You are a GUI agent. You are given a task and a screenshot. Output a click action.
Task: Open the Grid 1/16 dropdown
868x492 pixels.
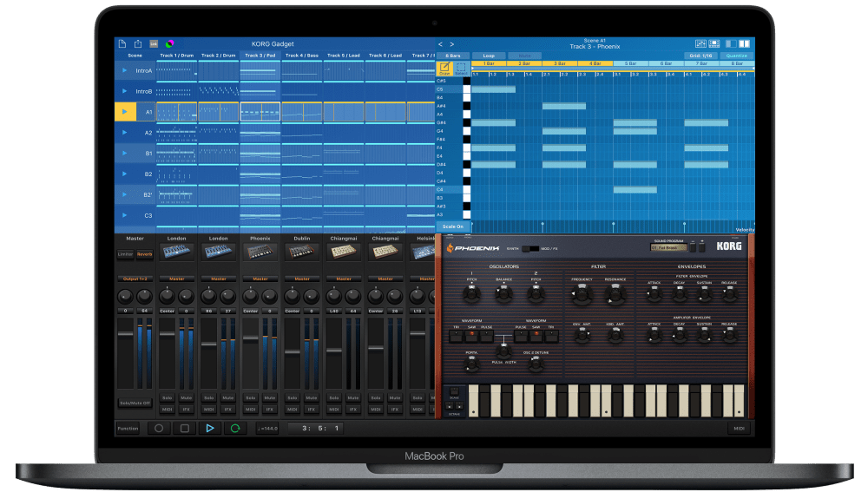tap(700, 56)
